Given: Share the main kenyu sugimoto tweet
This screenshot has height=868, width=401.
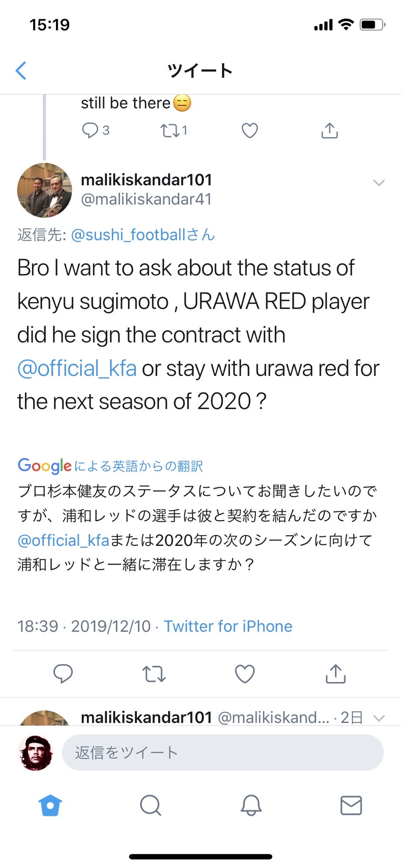Looking at the screenshot, I should (x=335, y=673).
